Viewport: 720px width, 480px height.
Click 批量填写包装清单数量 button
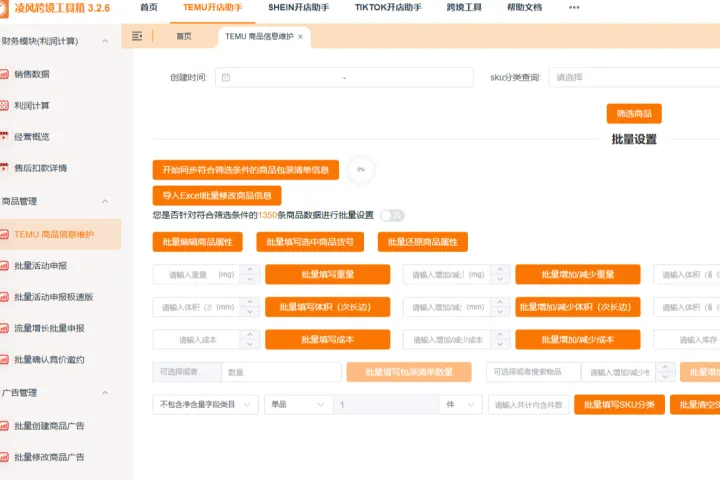tap(409, 372)
